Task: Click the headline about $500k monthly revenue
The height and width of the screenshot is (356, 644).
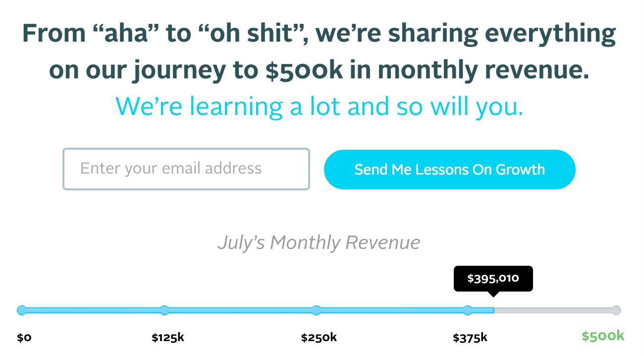Action: tap(319, 52)
